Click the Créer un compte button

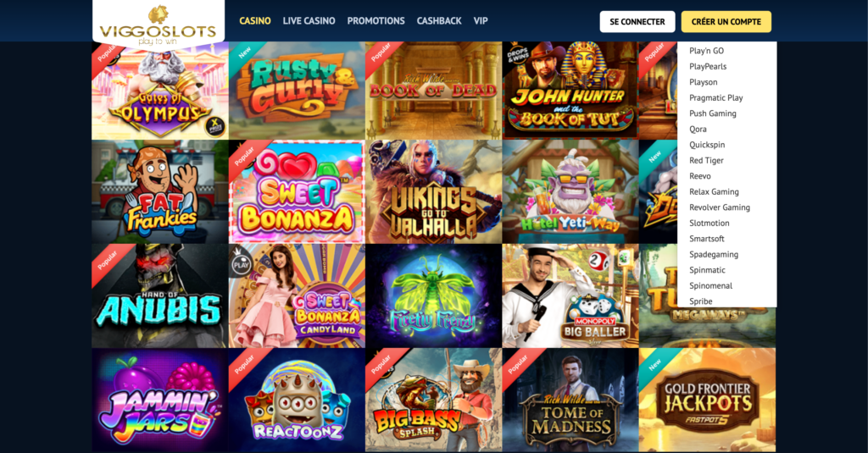pyautogui.click(x=726, y=21)
